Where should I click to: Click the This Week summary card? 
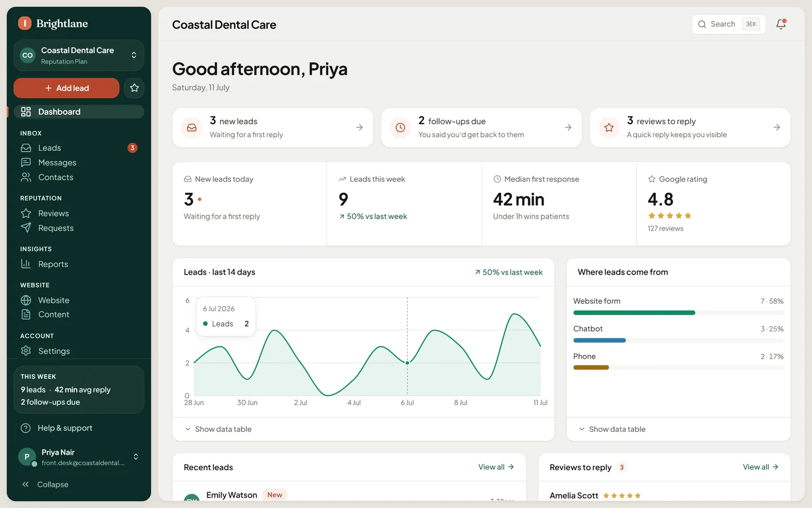[79, 390]
